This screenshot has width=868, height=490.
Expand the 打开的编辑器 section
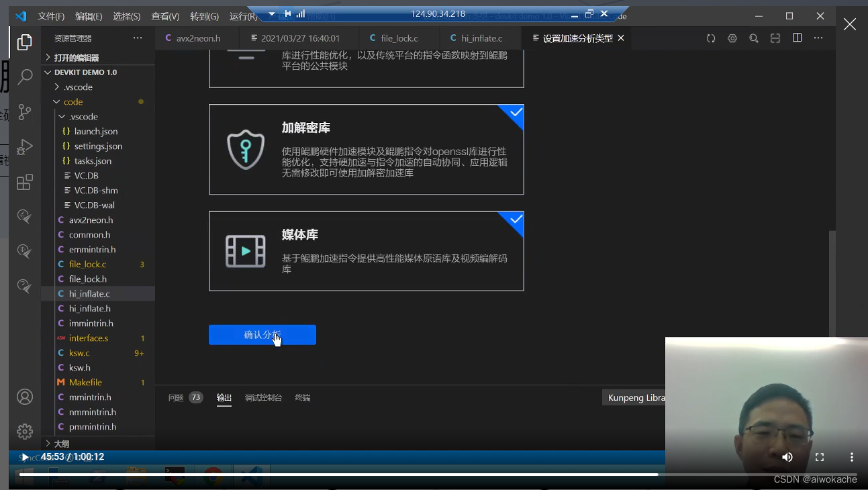pyautogui.click(x=98, y=57)
